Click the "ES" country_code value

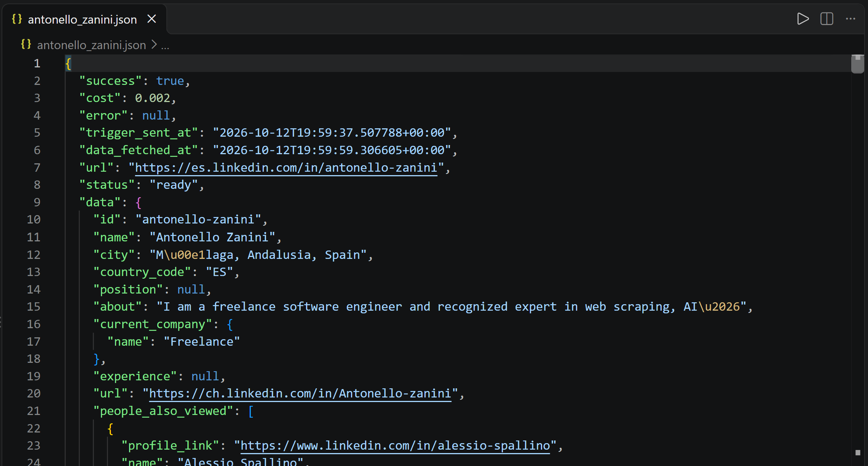pyautogui.click(x=219, y=272)
